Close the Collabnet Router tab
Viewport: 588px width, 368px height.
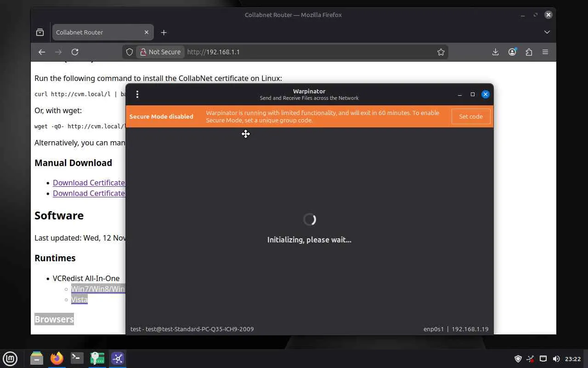point(147,32)
